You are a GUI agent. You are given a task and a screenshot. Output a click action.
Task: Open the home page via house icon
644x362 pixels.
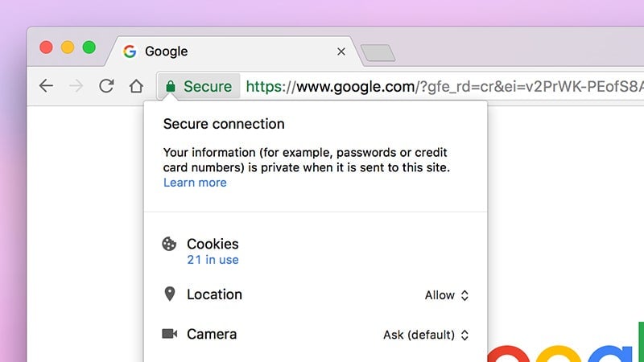[x=136, y=86]
